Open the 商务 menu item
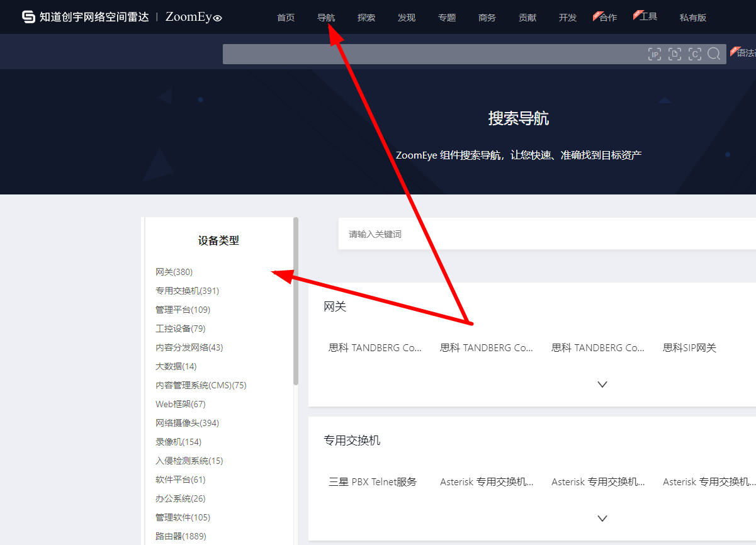The image size is (756, 545). coord(487,18)
